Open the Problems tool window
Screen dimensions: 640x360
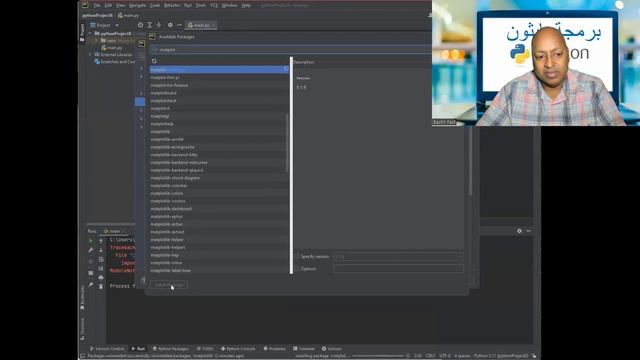point(274,349)
